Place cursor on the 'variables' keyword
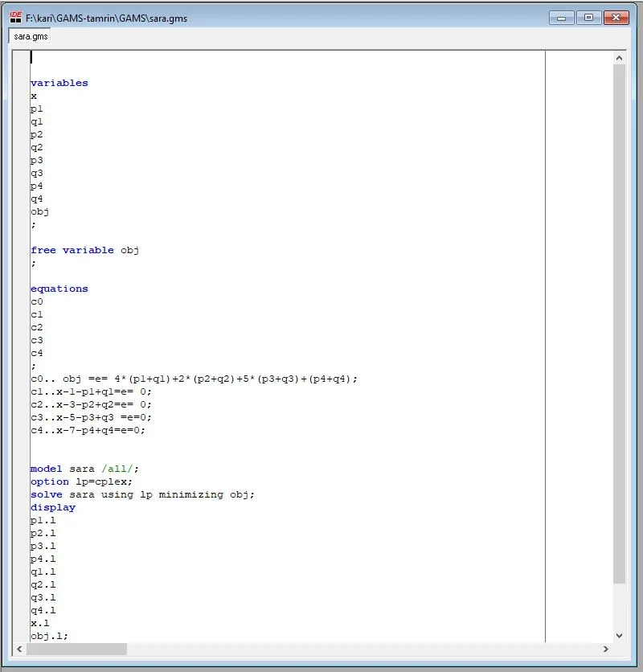 (59, 83)
